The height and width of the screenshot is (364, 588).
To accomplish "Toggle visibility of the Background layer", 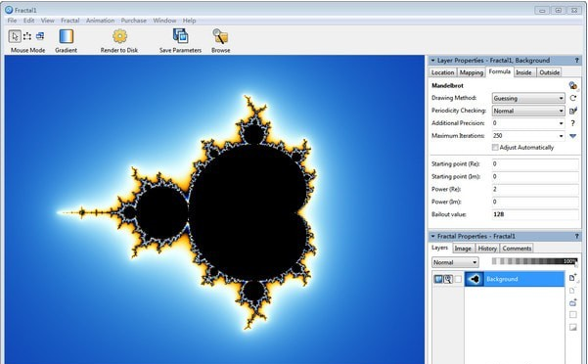I will tap(438, 279).
